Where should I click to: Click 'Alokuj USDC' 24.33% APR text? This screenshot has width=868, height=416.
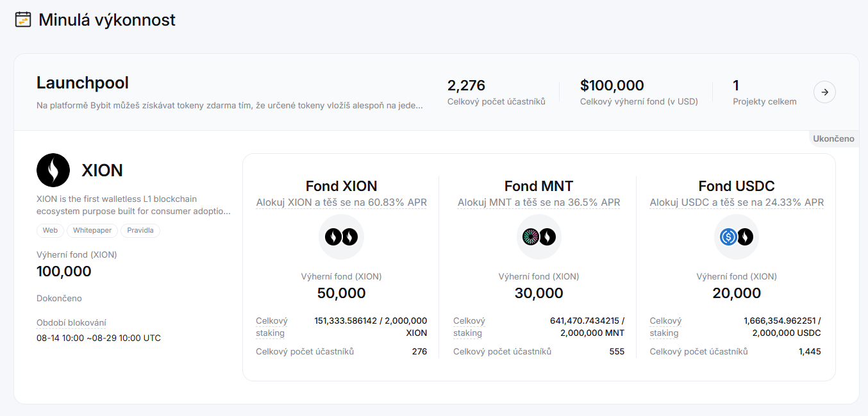[737, 203]
